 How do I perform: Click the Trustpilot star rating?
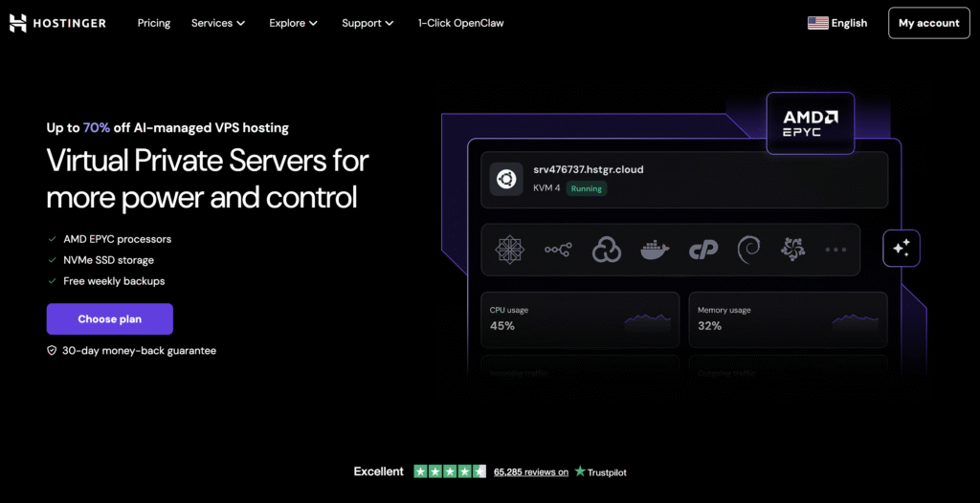[x=450, y=471]
